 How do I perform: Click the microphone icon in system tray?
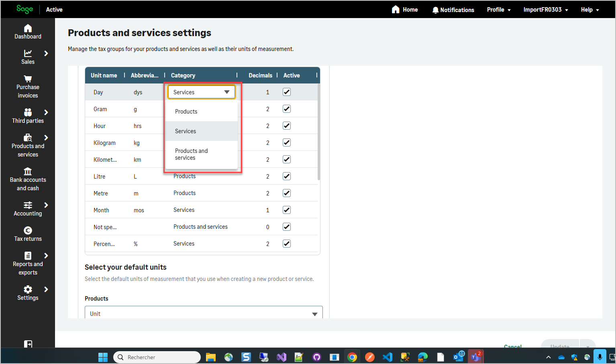(600, 356)
